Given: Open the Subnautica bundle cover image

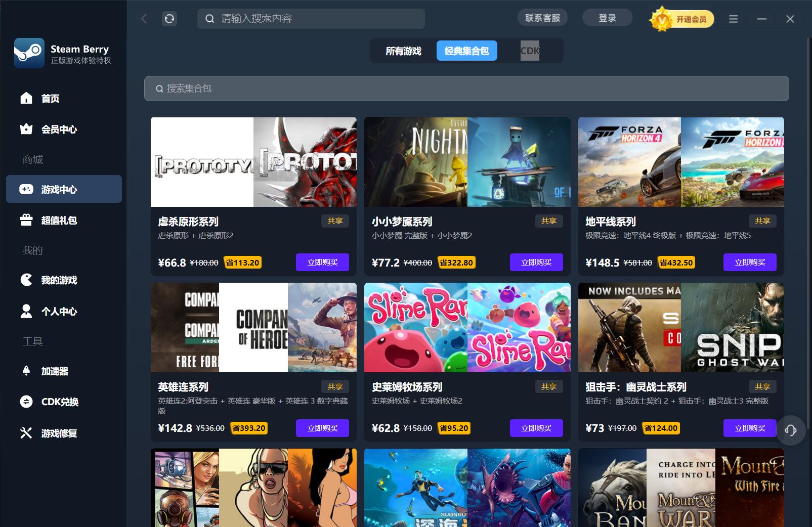Looking at the screenshot, I should [x=467, y=488].
